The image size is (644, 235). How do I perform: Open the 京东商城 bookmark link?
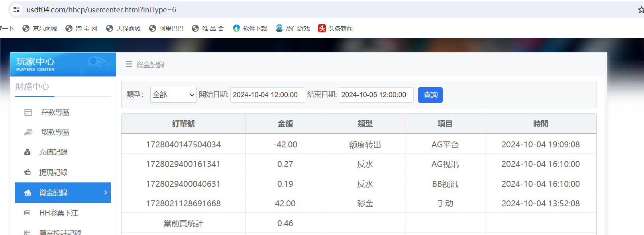(x=40, y=28)
